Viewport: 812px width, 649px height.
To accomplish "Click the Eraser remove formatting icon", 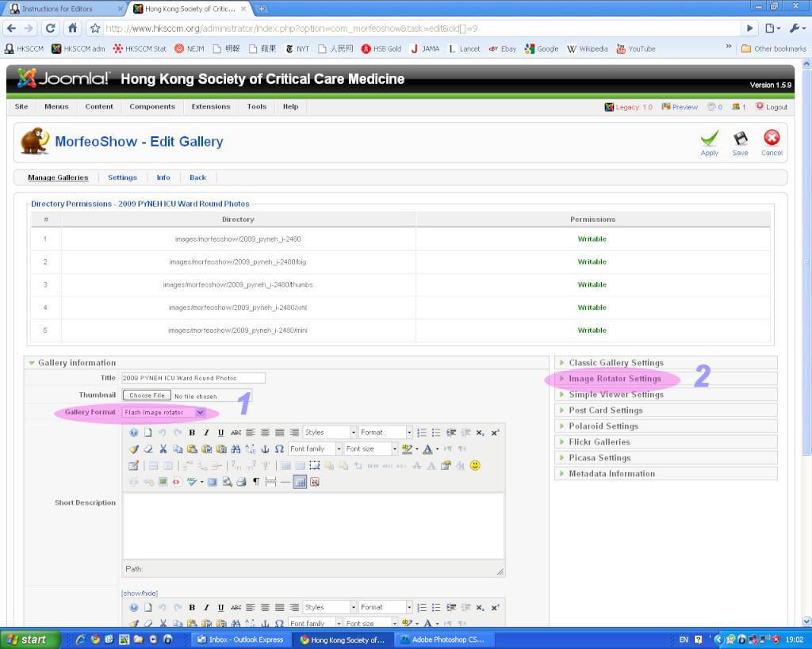I will pyautogui.click(x=148, y=449).
